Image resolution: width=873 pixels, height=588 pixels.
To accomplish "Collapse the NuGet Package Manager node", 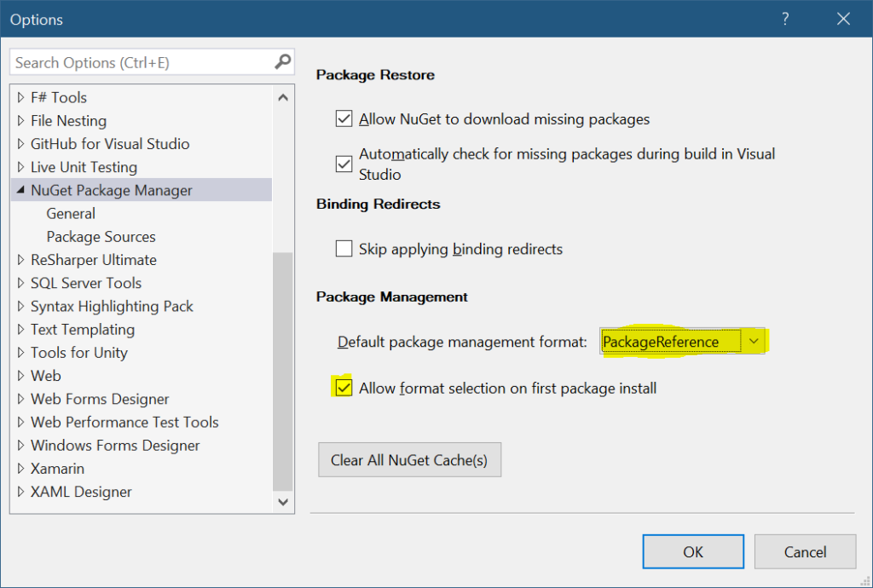I will coord(20,191).
